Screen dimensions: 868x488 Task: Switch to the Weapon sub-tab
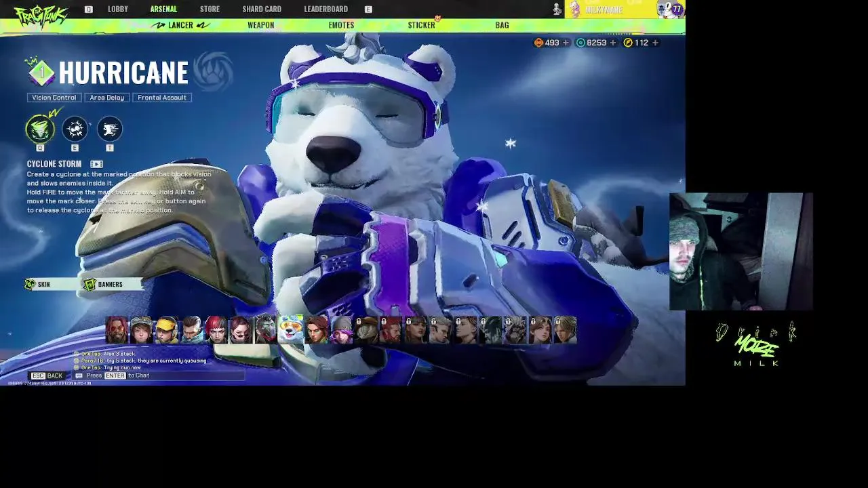coord(260,25)
